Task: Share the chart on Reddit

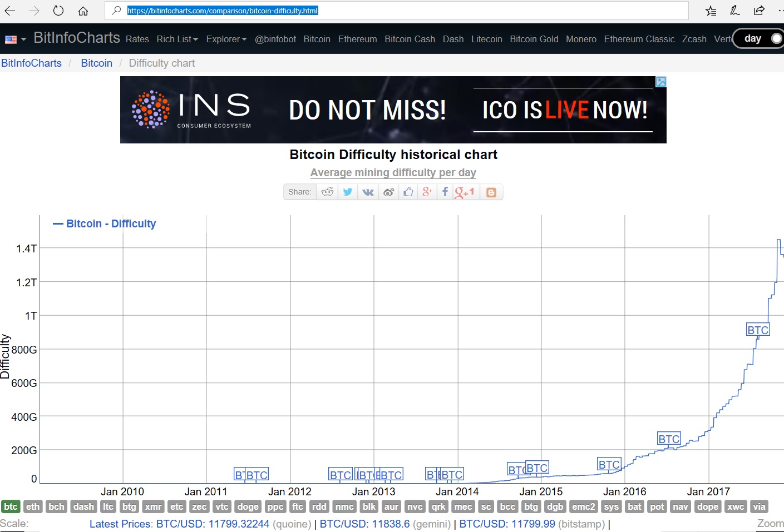Action: point(327,192)
